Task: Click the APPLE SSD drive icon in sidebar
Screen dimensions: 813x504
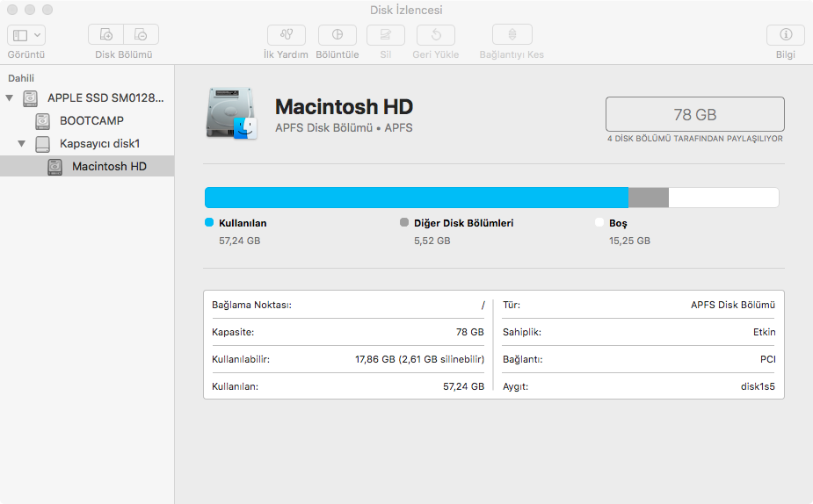Action: (x=30, y=98)
